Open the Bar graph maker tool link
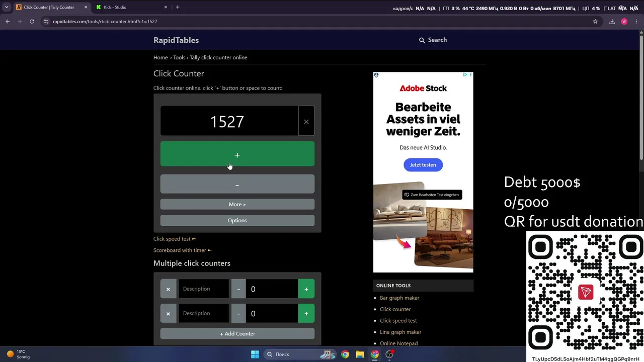Screen dimensions: 644x362 click(399, 298)
